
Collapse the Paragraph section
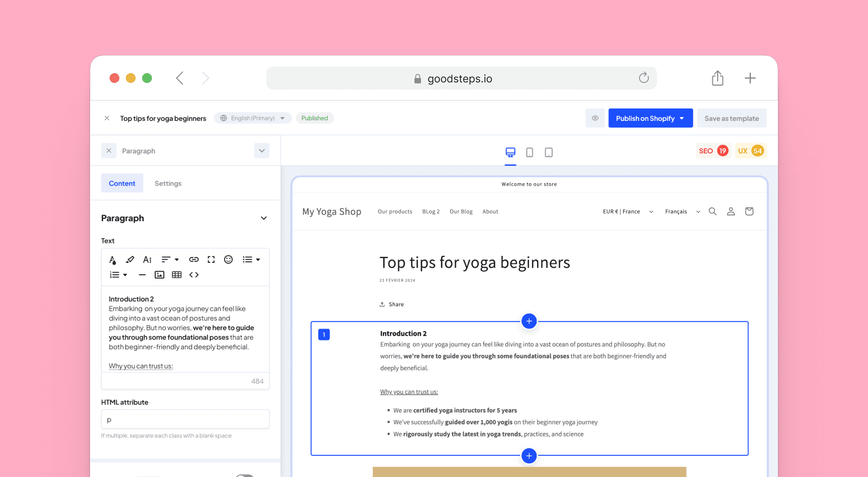(x=264, y=218)
